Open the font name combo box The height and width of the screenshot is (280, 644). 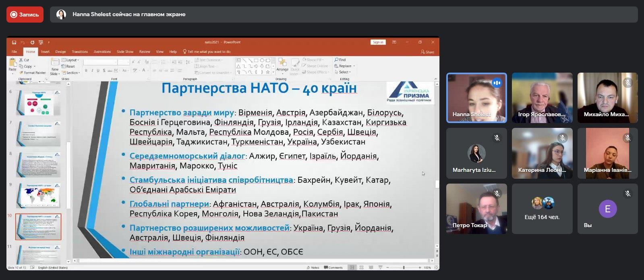(x=100, y=62)
